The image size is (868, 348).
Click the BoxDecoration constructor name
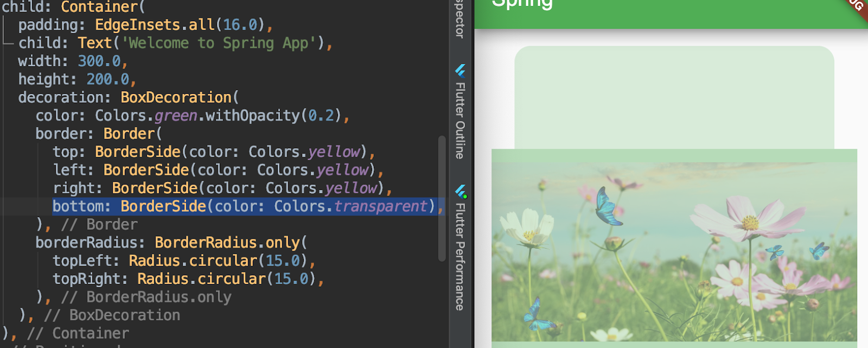point(176,98)
